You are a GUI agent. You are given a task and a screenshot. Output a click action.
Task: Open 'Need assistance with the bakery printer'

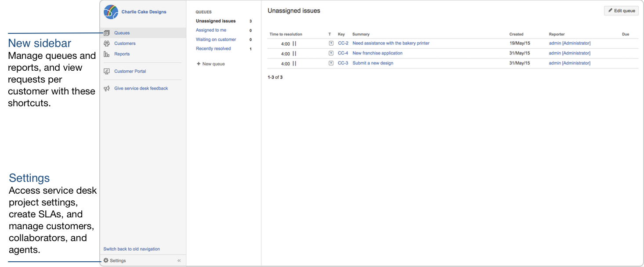pos(391,43)
